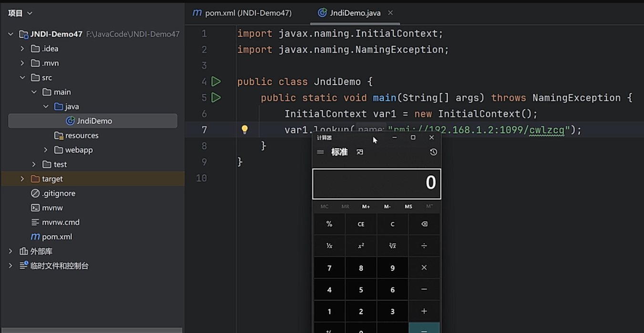
Task: Click Calculator multiply button
Action: 424,268
